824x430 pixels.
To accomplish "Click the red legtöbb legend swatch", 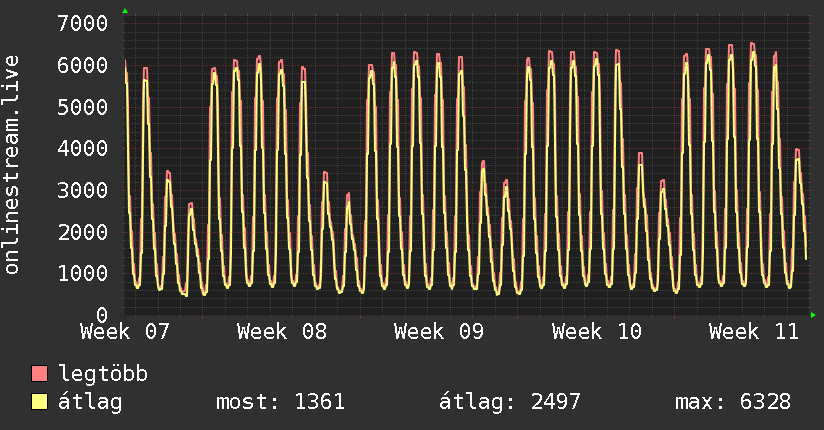I will tap(39, 374).
